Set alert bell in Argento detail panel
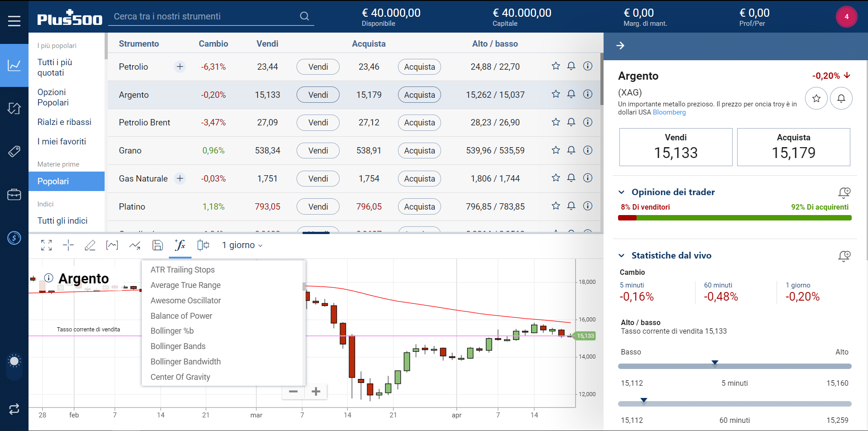 point(841,98)
